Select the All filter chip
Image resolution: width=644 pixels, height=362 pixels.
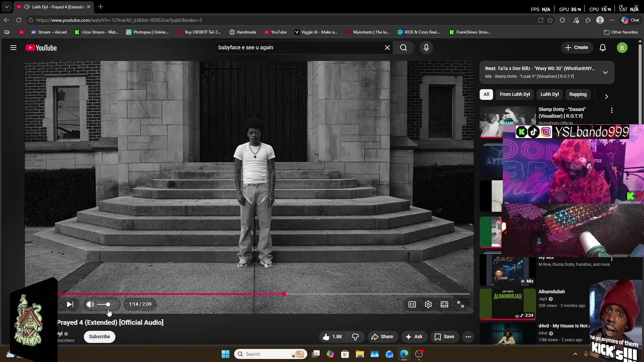pyautogui.click(x=486, y=95)
